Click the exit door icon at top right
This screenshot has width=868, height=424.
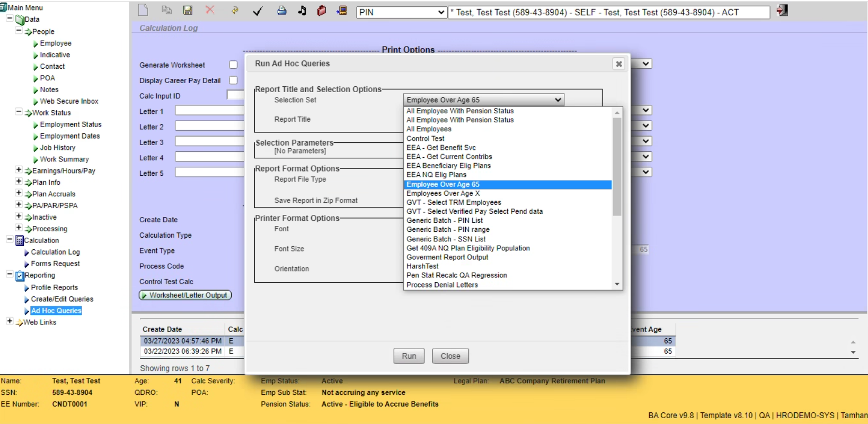(x=782, y=11)
